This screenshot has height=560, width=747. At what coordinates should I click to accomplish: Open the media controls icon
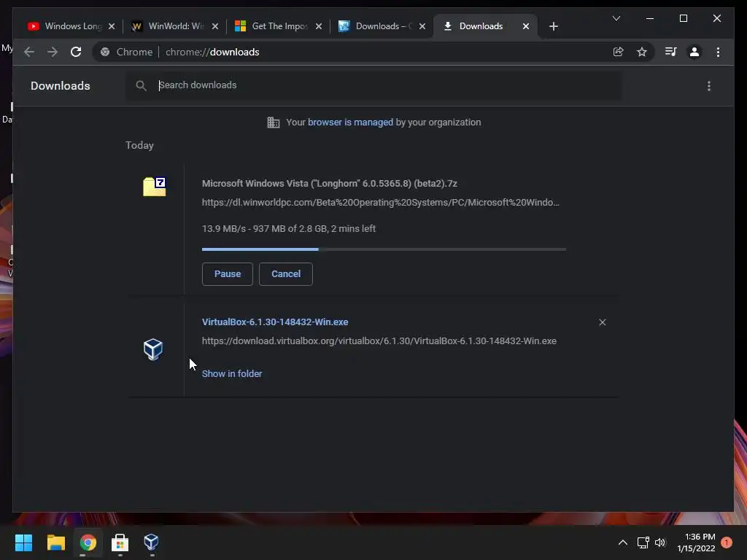[x=671, y=52]
